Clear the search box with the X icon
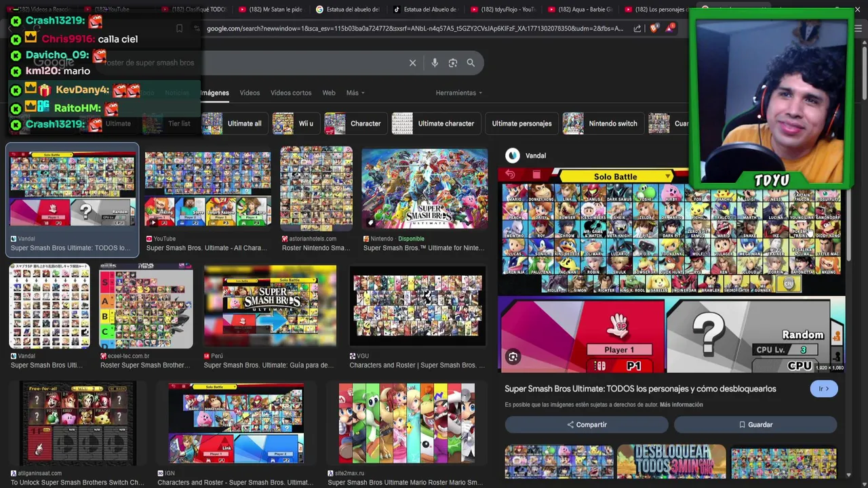The width and height of the screenshot is (868, 488). tap(412, 63)
